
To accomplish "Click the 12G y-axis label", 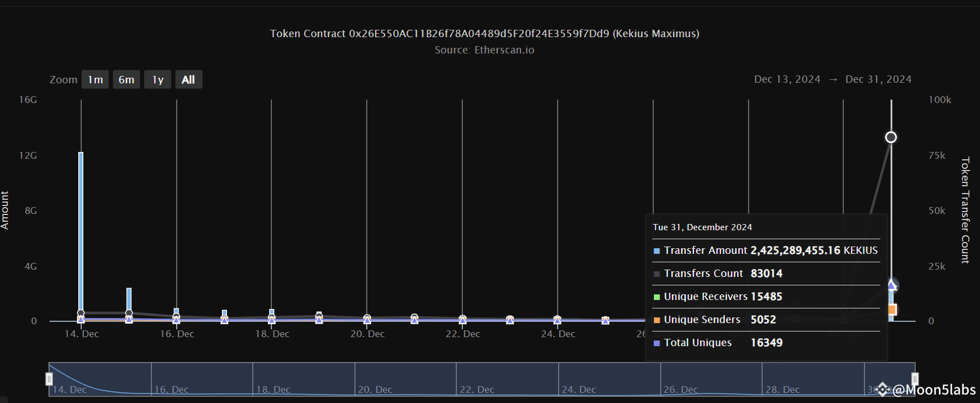I will coord(28,155).
